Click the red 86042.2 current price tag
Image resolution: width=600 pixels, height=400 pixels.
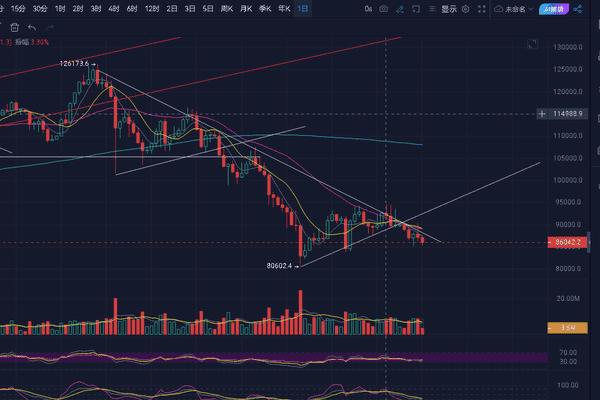[x=567, y=242]
